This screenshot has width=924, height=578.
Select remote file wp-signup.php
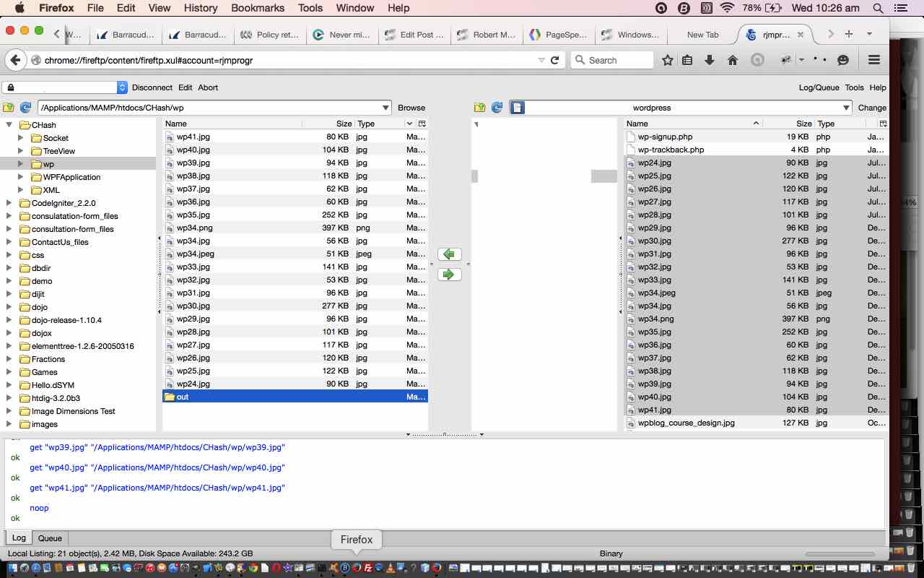755,137
